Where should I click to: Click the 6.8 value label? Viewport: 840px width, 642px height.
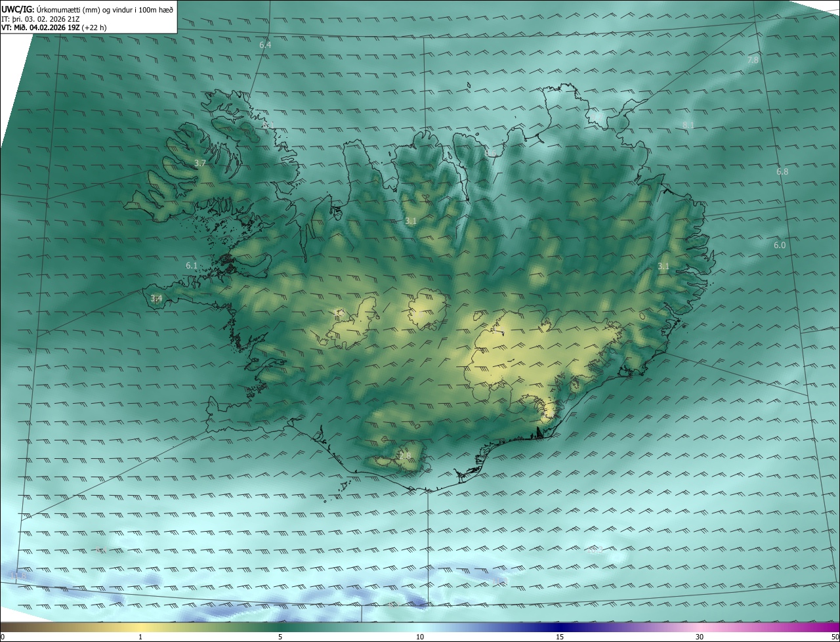(782, 171)
